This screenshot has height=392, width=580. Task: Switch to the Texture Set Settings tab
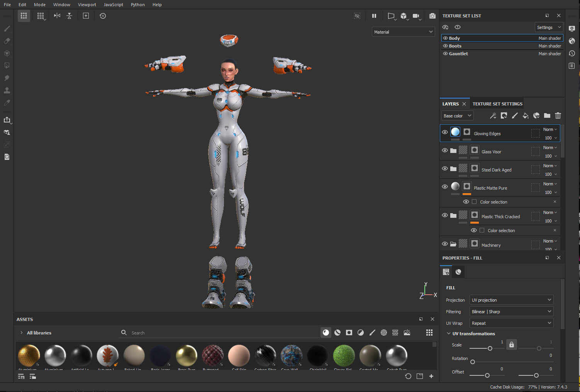point(497,104)
